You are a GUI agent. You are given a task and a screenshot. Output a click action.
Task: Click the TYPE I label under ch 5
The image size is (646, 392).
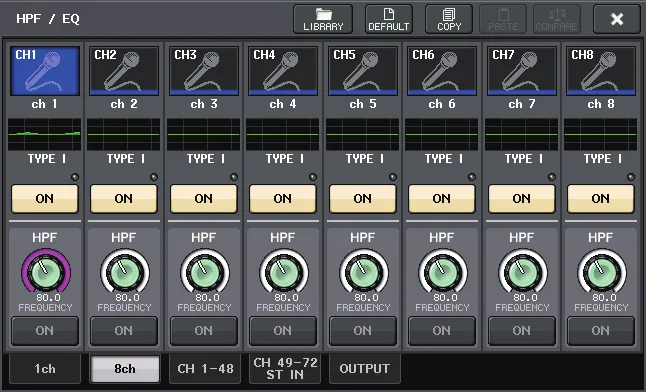click(x=365, y=159)
